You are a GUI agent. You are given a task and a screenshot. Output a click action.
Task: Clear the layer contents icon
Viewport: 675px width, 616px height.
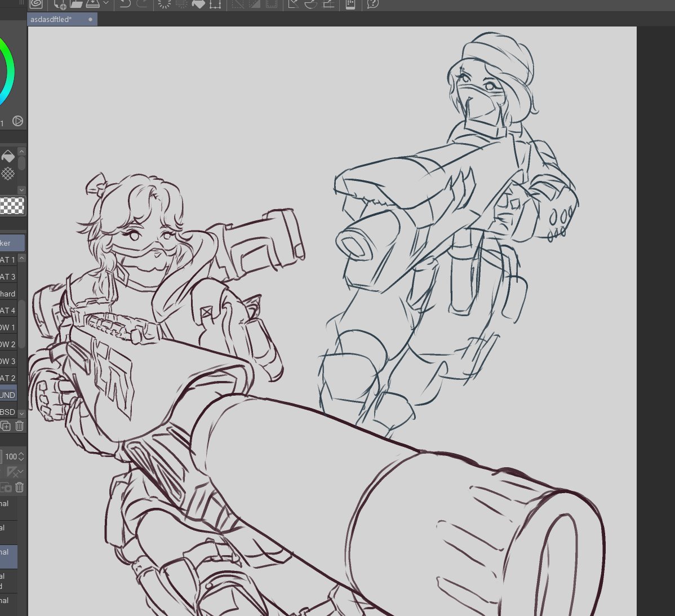165,5
